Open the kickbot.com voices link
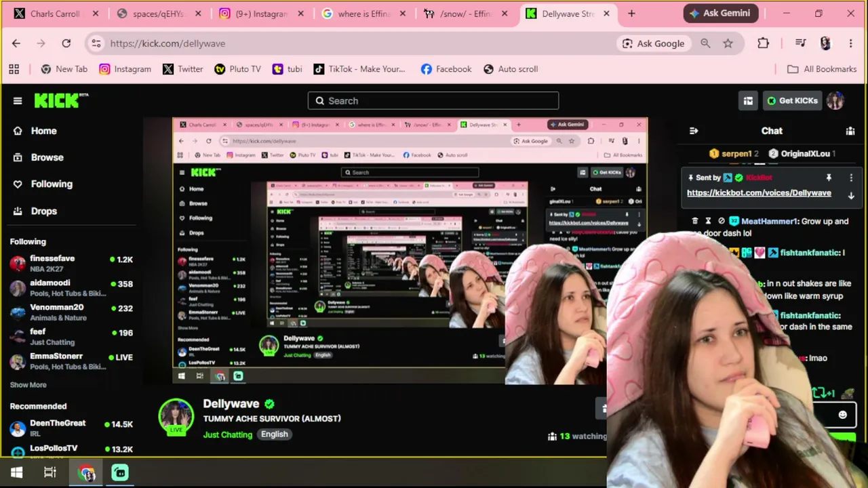Viewport: 868px width, 488px height. tap(759, 193)
